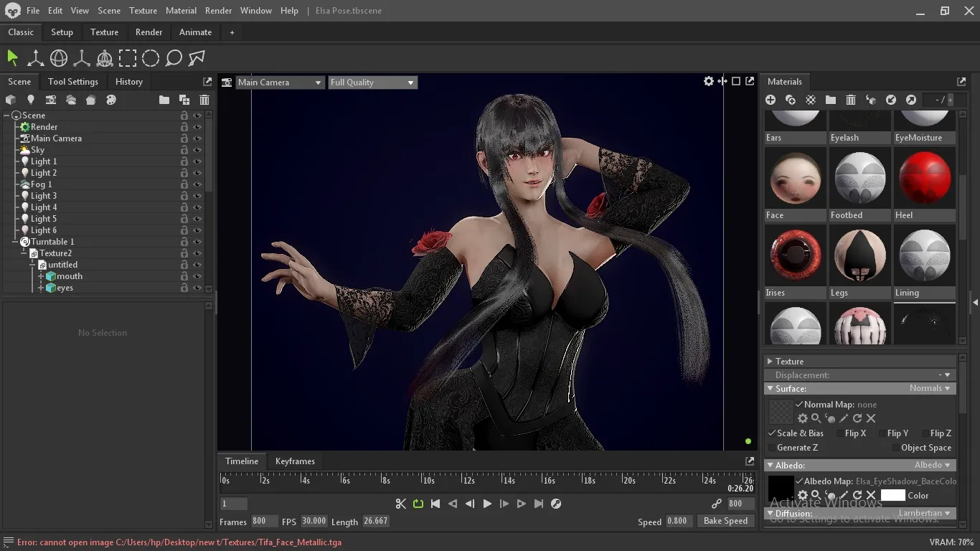Activate the rotate globe gizmo tool
The height and width of the screenshot is (551, 980).
click(x=59, y=58)
